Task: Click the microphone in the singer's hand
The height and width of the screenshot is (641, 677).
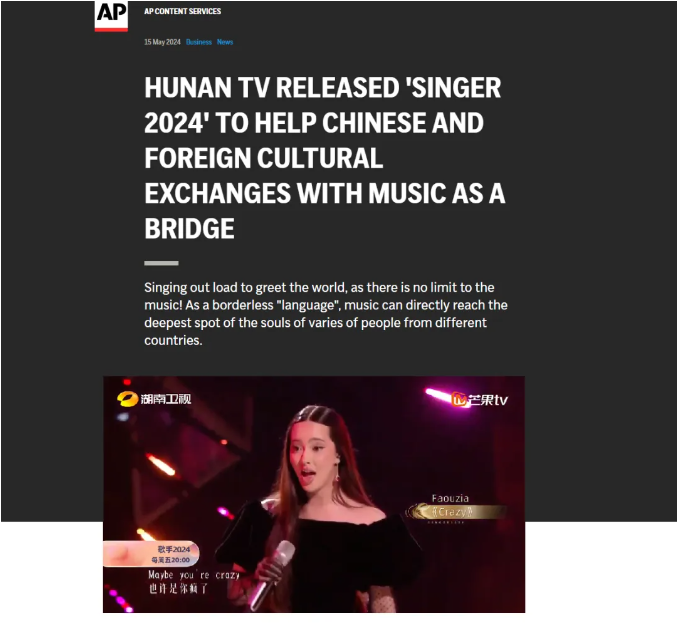Action: click(272, 574)
